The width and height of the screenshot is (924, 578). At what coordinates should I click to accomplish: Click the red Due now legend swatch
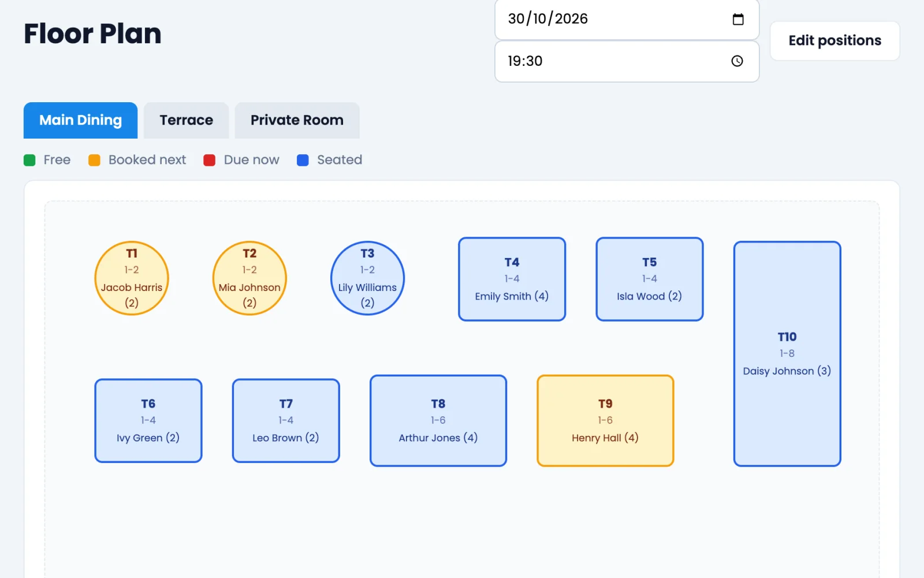210,160
